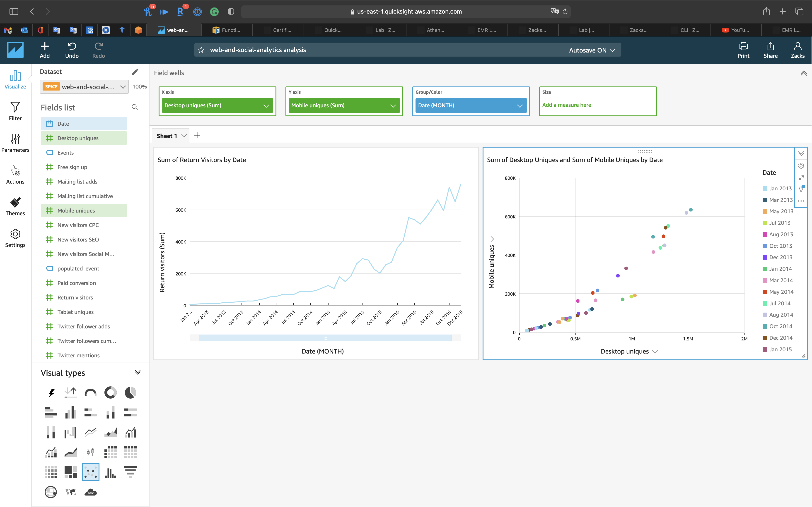
Task: Open the Themes panel
Action: tap(15, 206)
